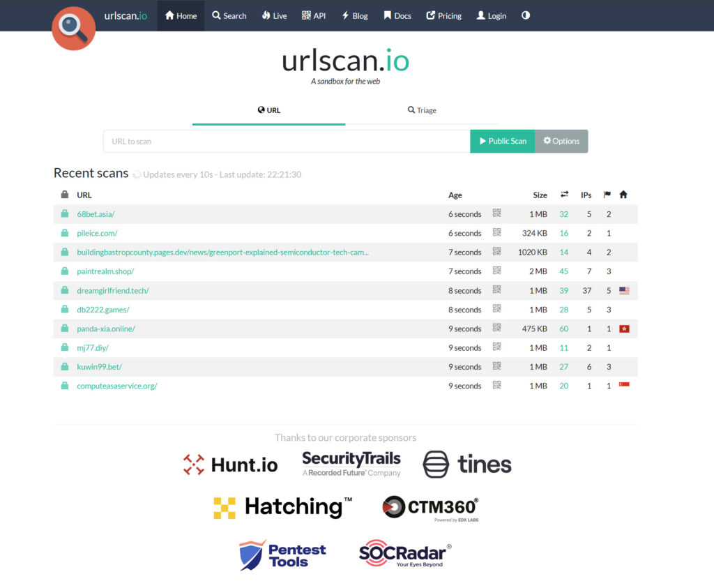Click the Hong Kong flag in panda-xia.online row

point(624,329)
